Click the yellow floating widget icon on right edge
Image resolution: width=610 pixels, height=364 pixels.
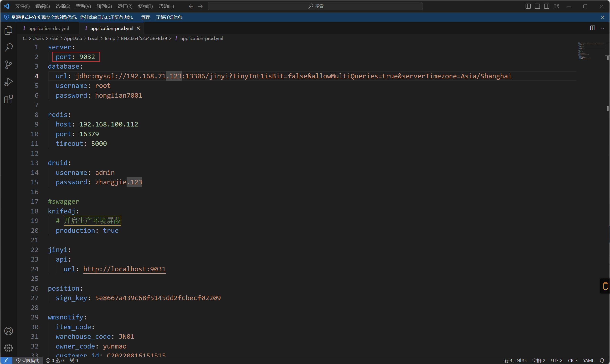click(x=605, y=286)
